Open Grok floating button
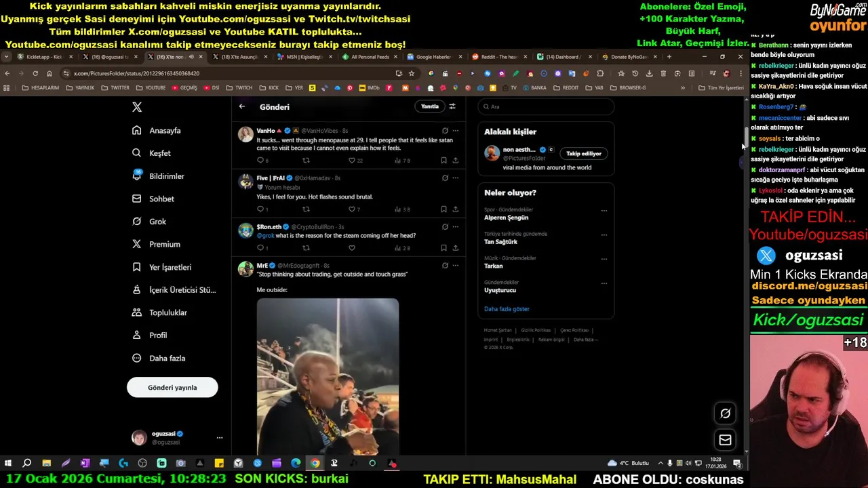The image size is (868, 488). (725, 413)
